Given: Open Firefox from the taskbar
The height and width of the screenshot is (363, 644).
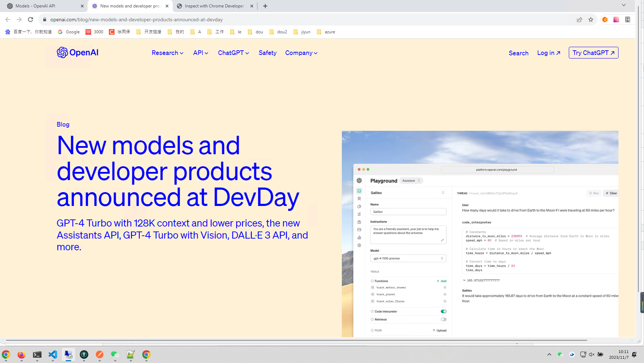Looking at the screenshot, I should tap(22, 354).
